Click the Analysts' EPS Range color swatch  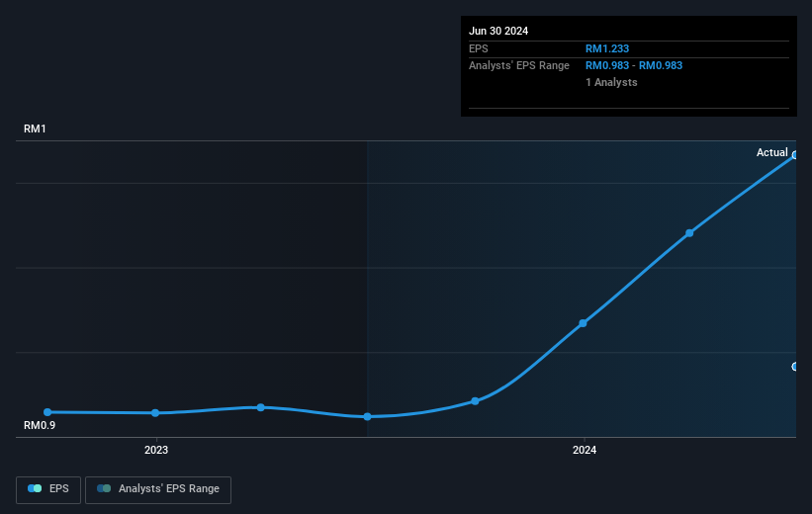pos(104,488)
